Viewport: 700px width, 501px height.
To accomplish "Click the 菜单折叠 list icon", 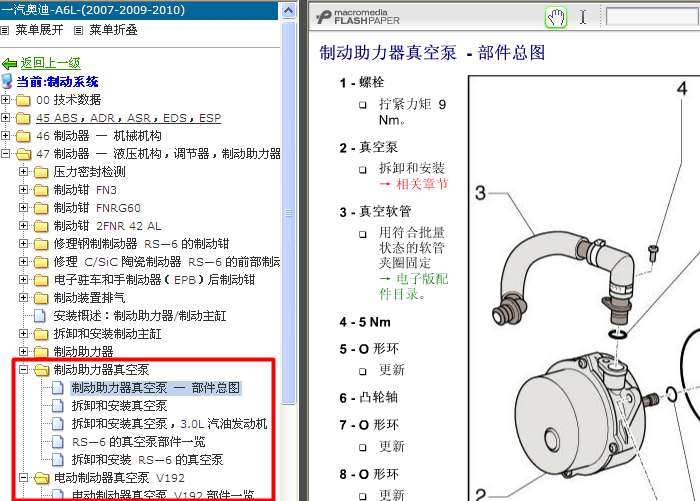I will click(x=79, y=30).
